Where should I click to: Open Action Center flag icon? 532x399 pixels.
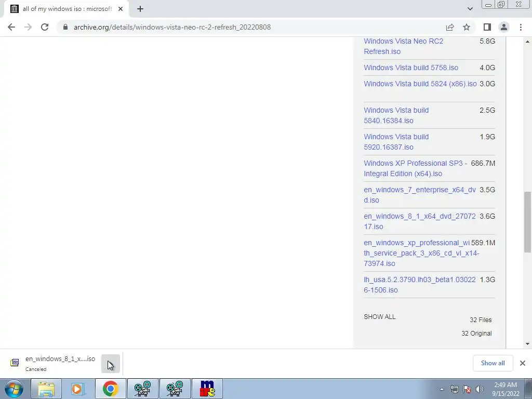click(467, 389)
